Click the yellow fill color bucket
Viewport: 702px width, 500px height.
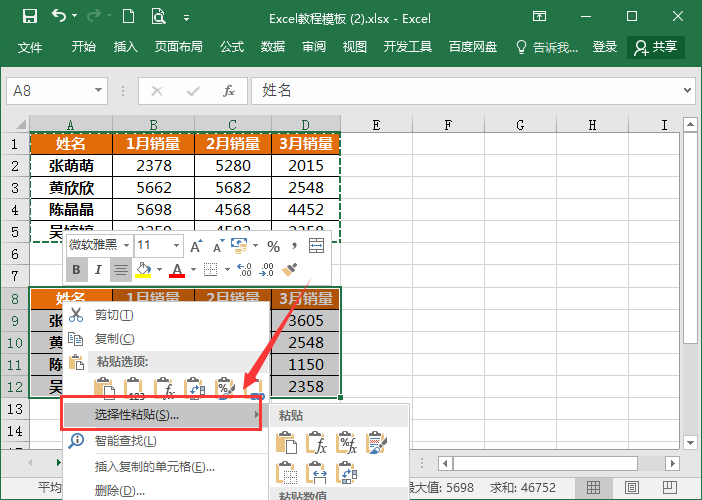coord(143,269)
